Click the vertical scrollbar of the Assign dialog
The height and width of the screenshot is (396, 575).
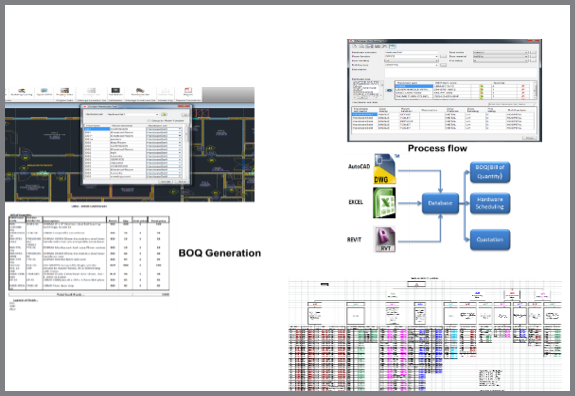point(186,150)
